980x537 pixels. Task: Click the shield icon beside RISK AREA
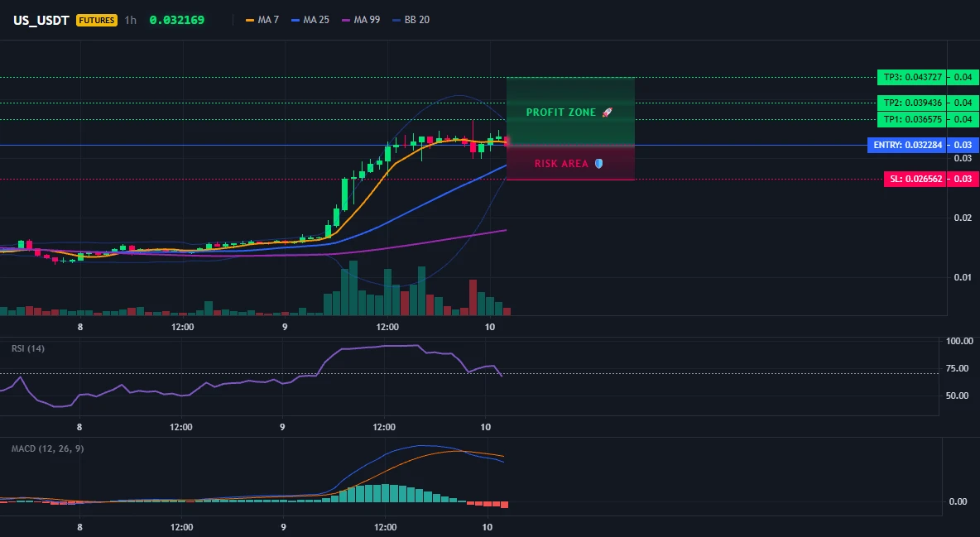point(598,164)
